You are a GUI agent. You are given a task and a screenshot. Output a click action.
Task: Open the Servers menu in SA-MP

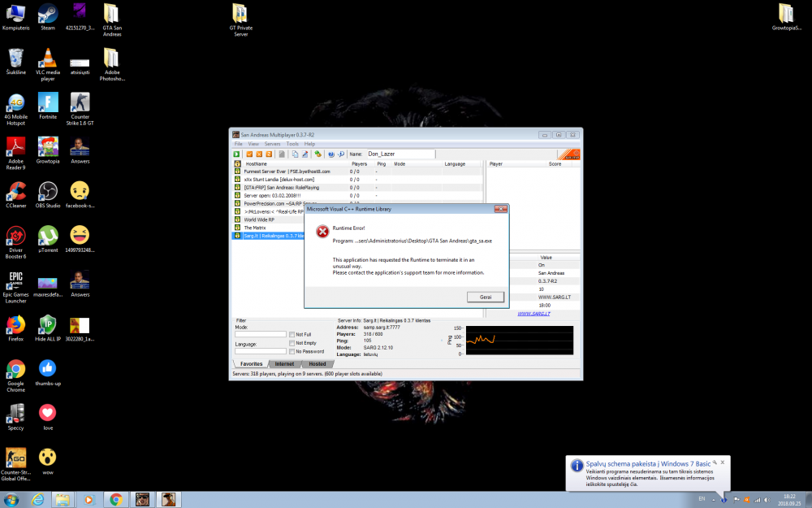tap(272, 144)
